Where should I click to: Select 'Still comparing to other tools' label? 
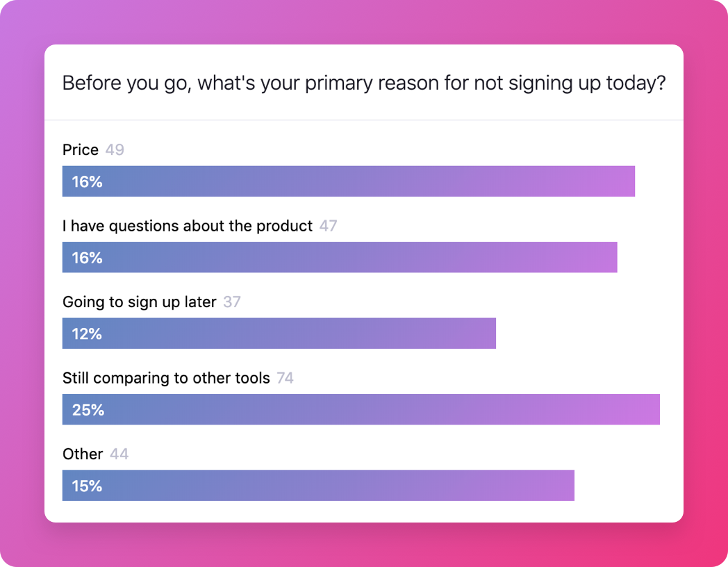[166, 378]
